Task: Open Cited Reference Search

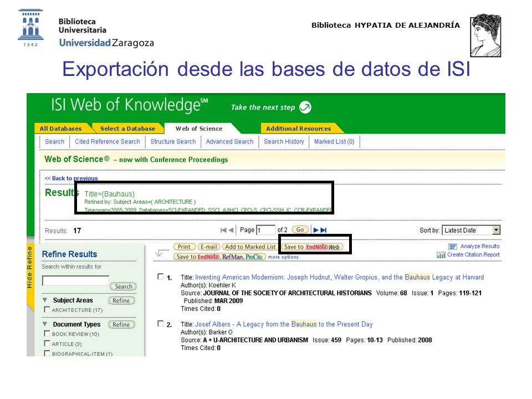Action: click(107, 141)
